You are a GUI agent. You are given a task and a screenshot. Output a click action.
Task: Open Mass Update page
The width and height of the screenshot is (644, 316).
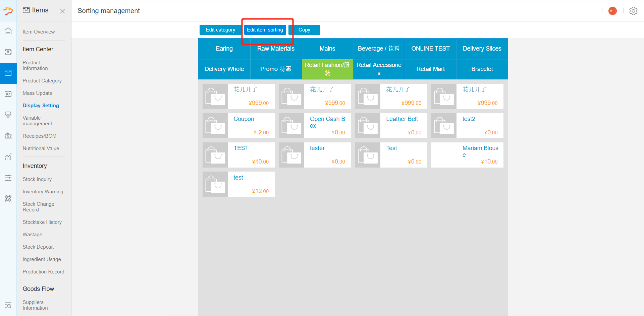coord(37,93)
